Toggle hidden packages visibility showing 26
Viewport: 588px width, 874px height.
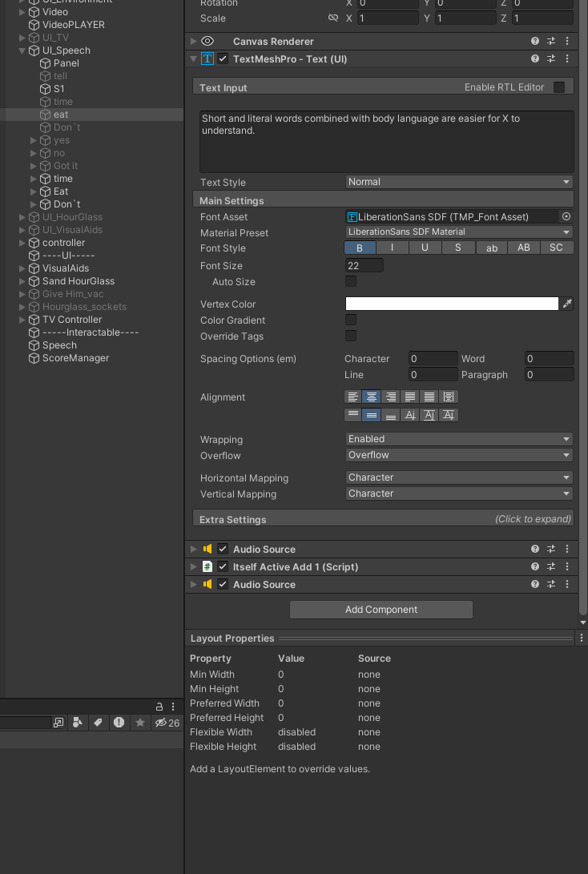[x=167, y=723]
